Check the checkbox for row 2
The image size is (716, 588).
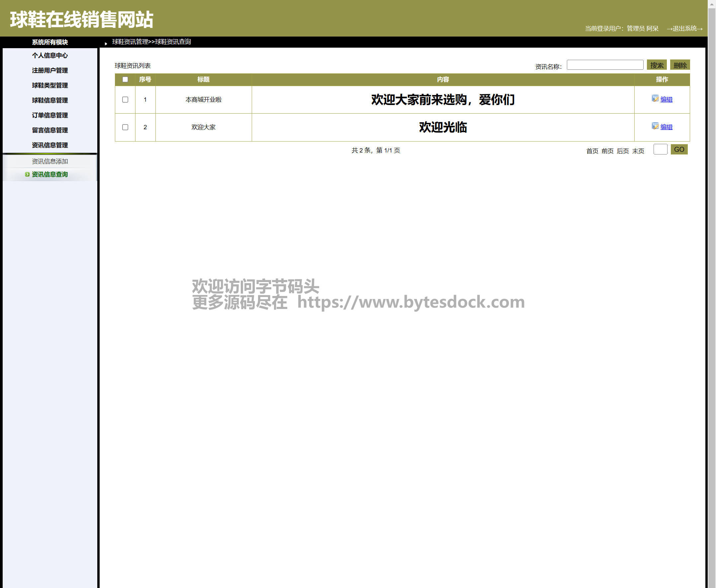(125, 127)
